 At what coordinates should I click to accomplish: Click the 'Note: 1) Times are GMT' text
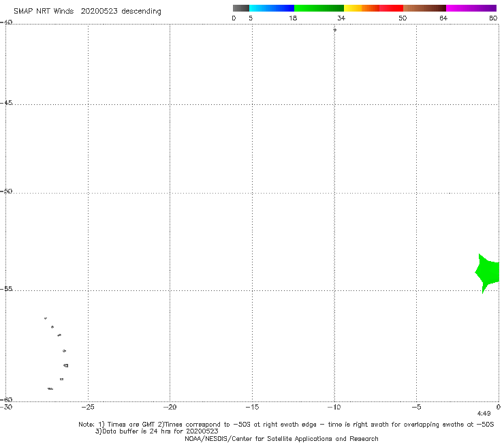117,425
